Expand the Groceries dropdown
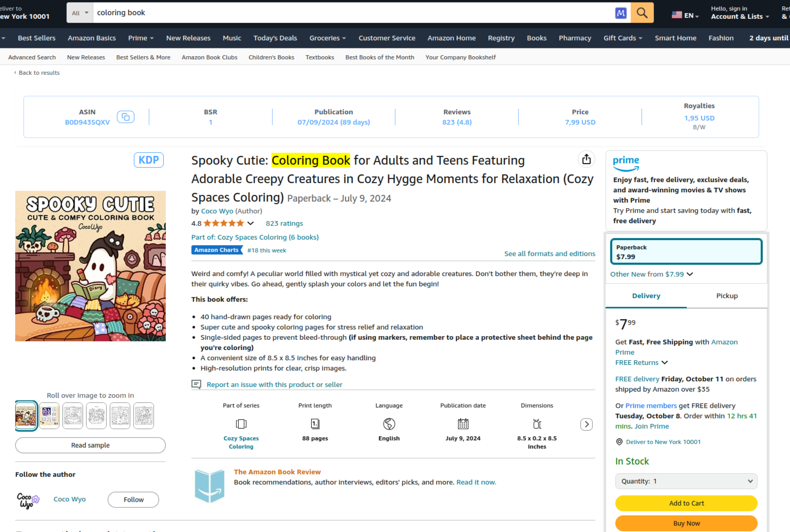Screen dimensions: 790x532 (x=328, y=38)
